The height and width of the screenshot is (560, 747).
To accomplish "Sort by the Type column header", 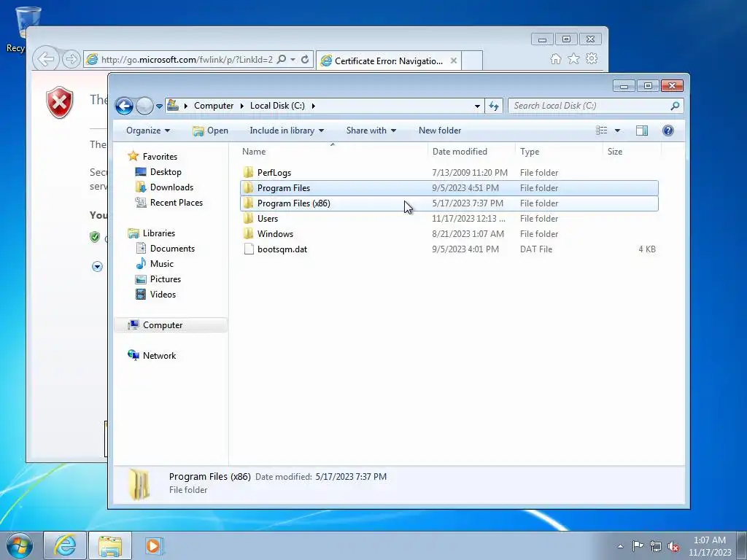I will 559,152.
